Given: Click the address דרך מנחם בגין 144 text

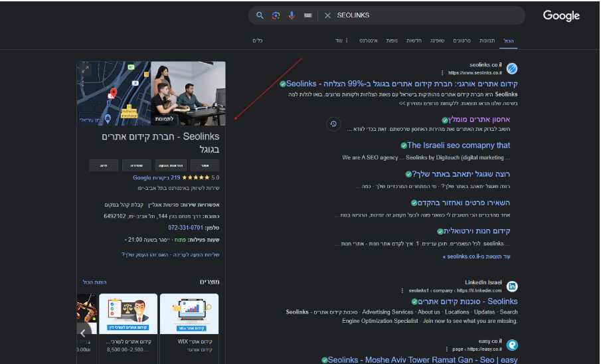Looking at the screenshot, I should tap(153, 217).
